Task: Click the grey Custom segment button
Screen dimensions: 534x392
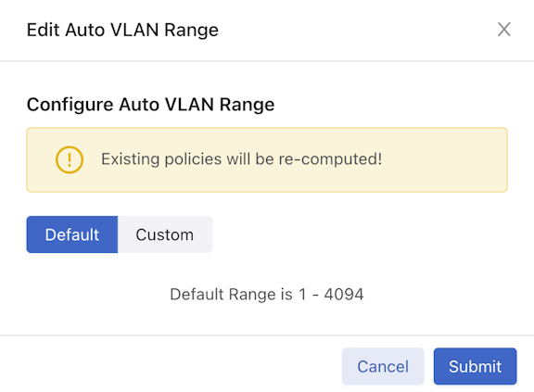Action: (x=165, y=234)
